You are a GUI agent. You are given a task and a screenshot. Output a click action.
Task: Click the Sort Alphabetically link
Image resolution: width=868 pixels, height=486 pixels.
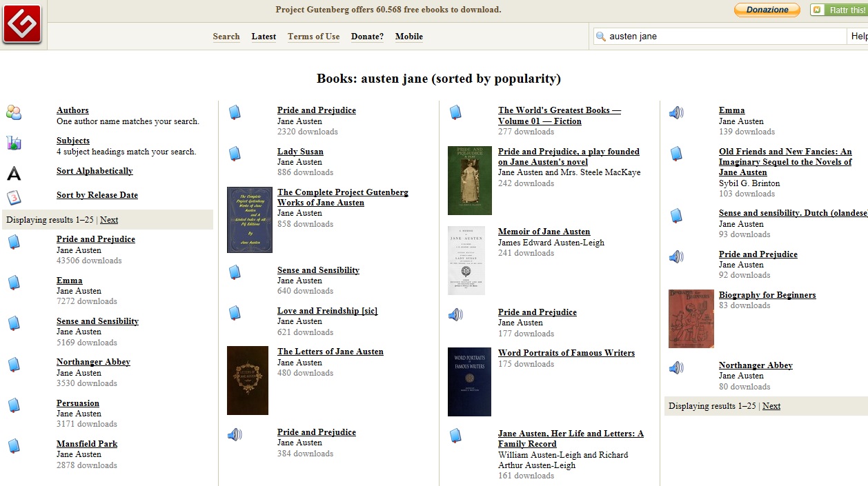pos(95,171)
